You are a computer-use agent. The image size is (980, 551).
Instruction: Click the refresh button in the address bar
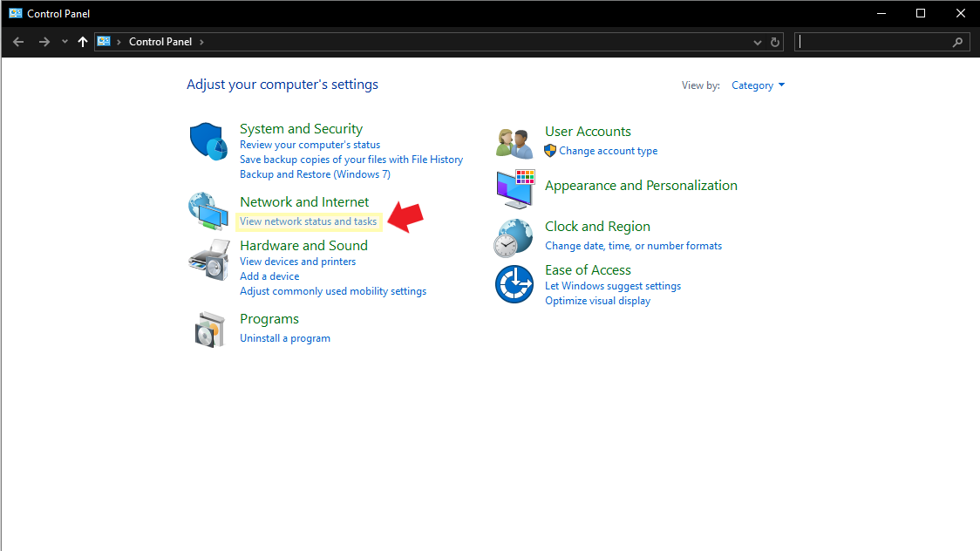[x=775, y=41]
